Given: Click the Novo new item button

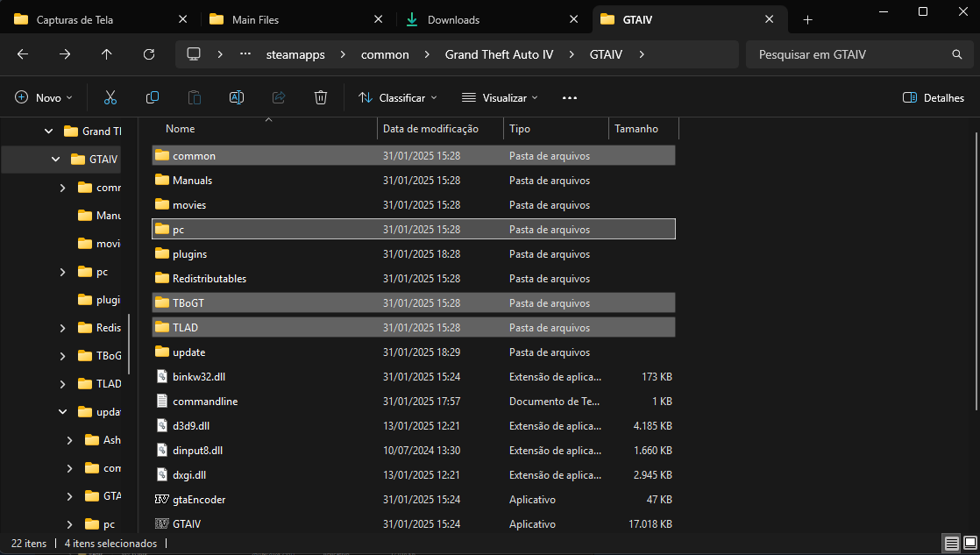Looking at the screenshot, I should pos(44,97).
